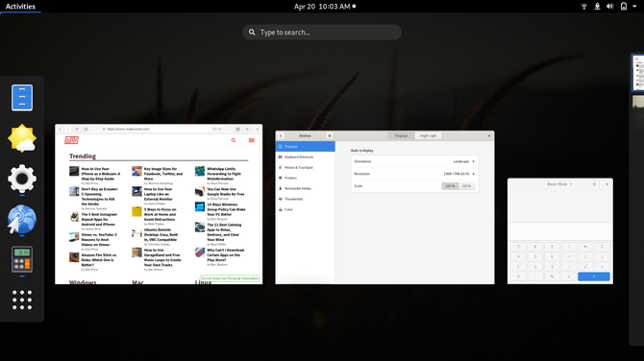Focus the Type to search field
This screenshot has height=361, width=644.
pyautogui.click(x=322, y=32)
